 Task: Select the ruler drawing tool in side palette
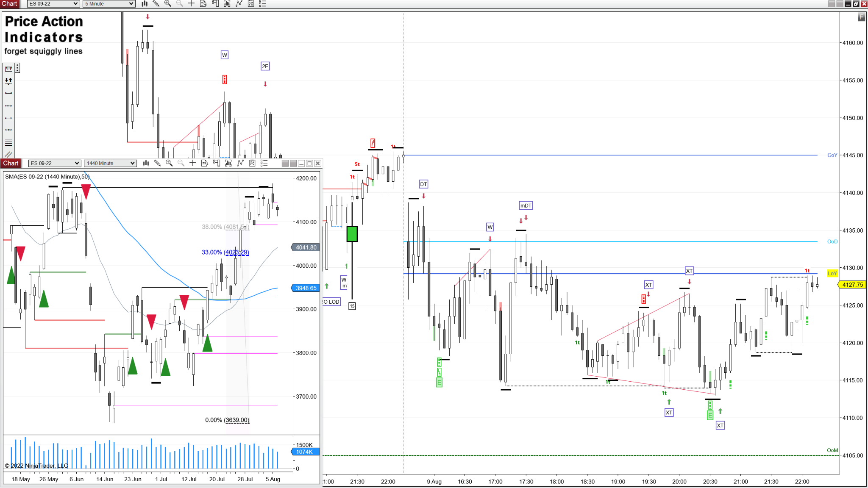point(8,68)
